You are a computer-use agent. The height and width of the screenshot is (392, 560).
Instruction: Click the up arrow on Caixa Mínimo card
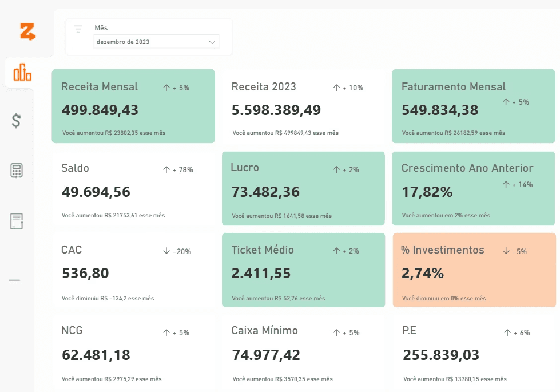click(x=336, y=332)
